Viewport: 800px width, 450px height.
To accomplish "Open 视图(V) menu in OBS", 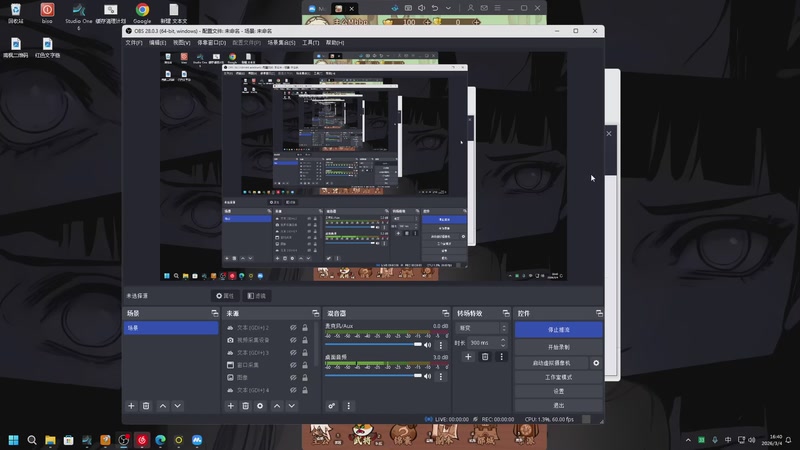I will click(x=182, y=43).
